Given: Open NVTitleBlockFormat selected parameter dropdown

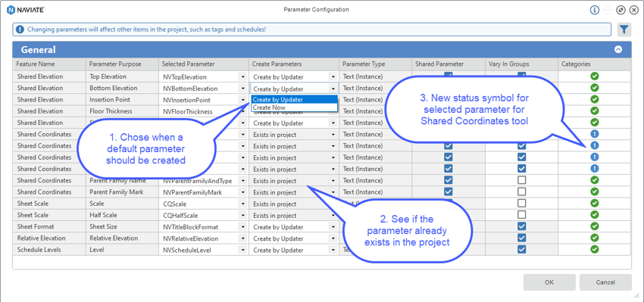Looking at the screenshot, I should (242, 226).
